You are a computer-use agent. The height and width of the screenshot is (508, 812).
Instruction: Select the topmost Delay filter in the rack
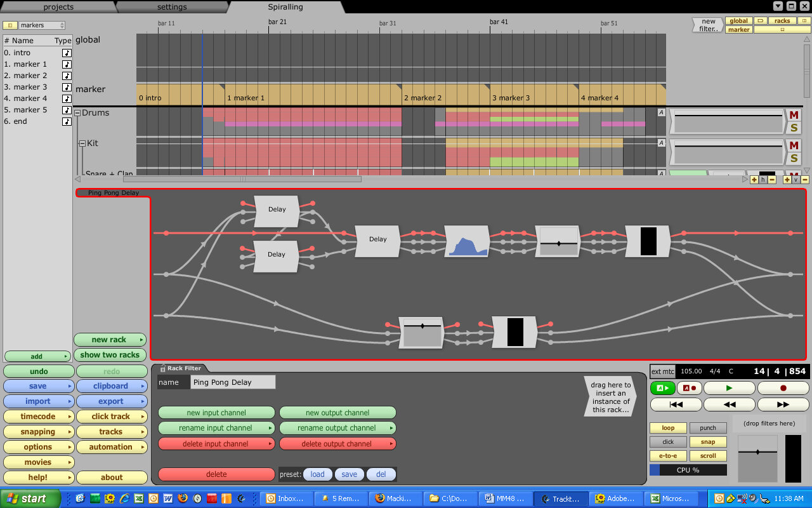pos(277,211)
